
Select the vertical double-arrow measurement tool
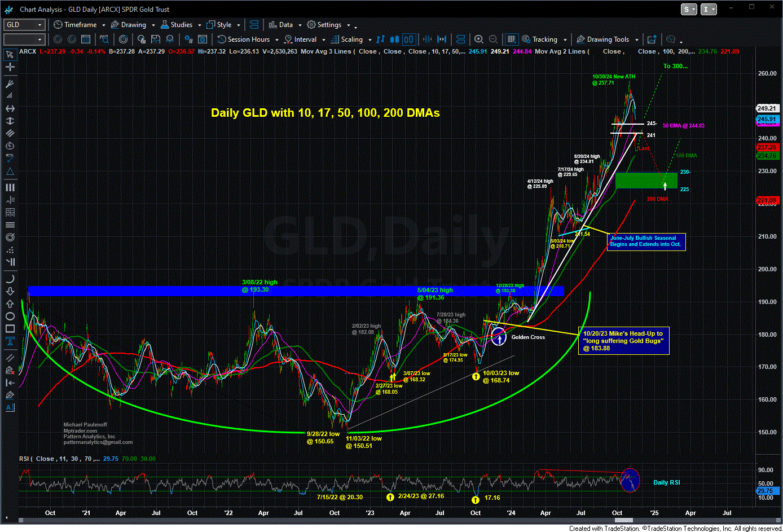[x=10, y=121]
